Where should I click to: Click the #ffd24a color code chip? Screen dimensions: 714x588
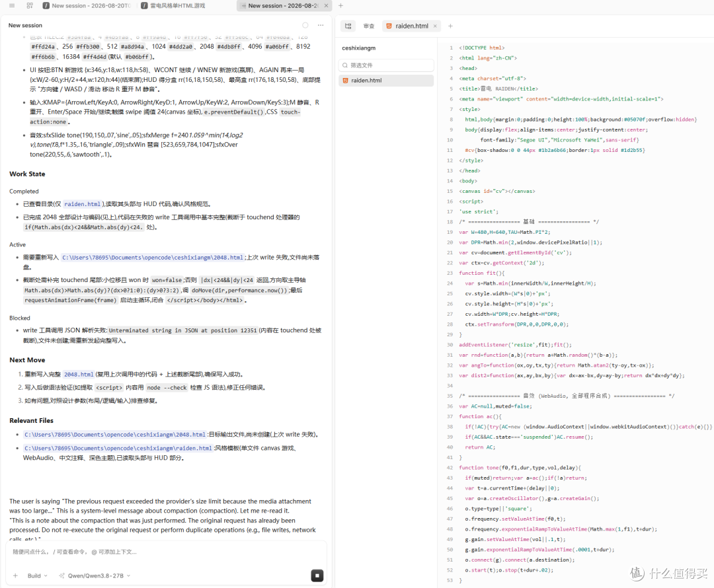coord(43,47)
